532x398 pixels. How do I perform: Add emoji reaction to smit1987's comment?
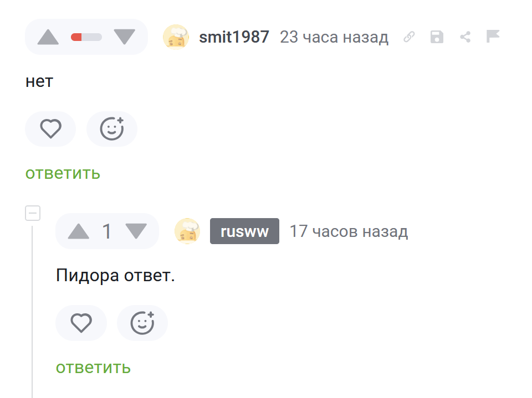click(x=111, y=129)
